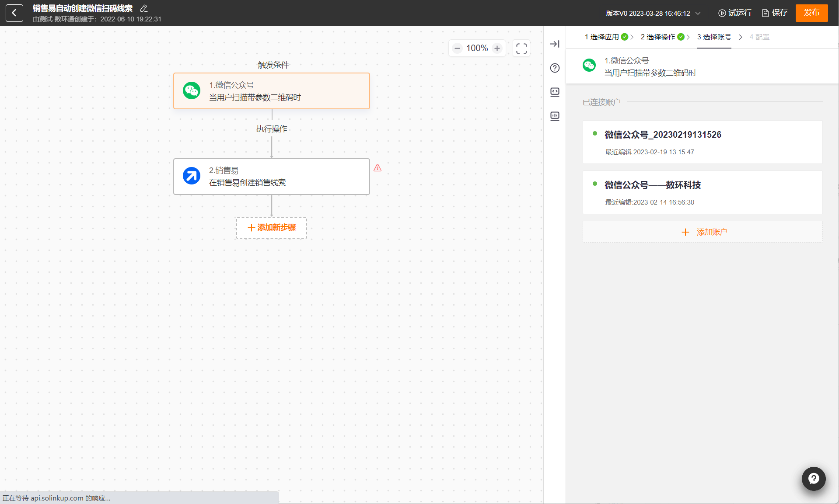Select the 2.销售易 action node
Viewport: 839px width, 504px height.
(272, 177)
